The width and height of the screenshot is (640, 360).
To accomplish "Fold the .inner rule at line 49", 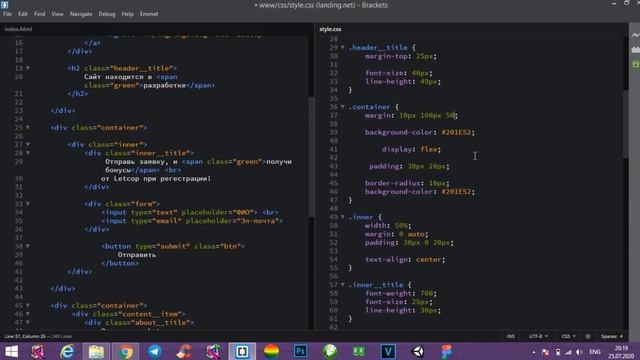I will click(343, 217).
